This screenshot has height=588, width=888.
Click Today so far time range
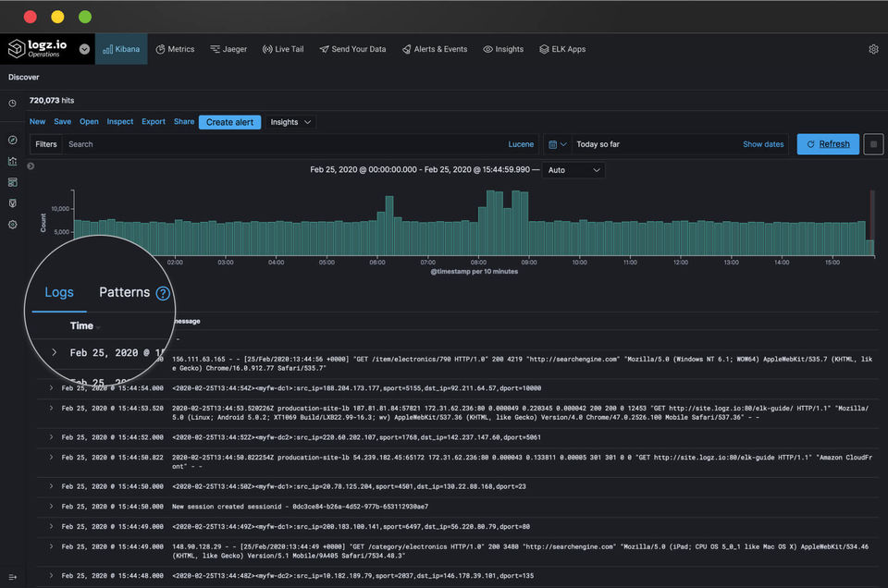coord(598,144)
